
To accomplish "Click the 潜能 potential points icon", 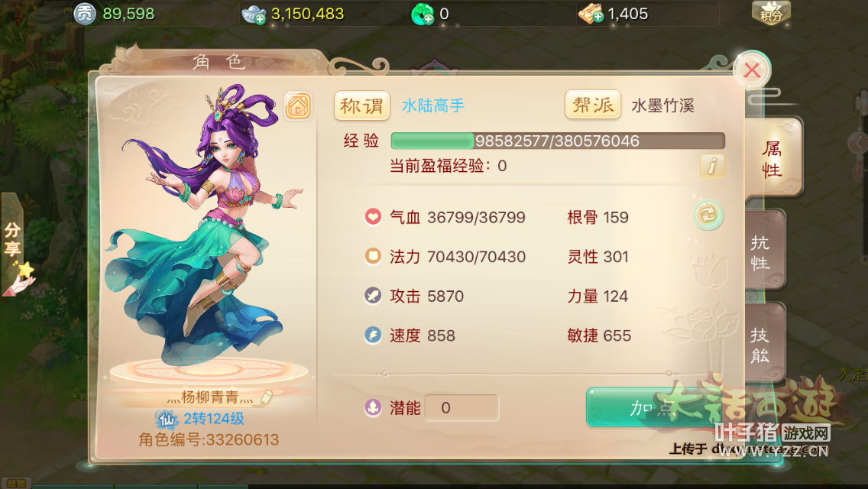I will pos(373,408).
